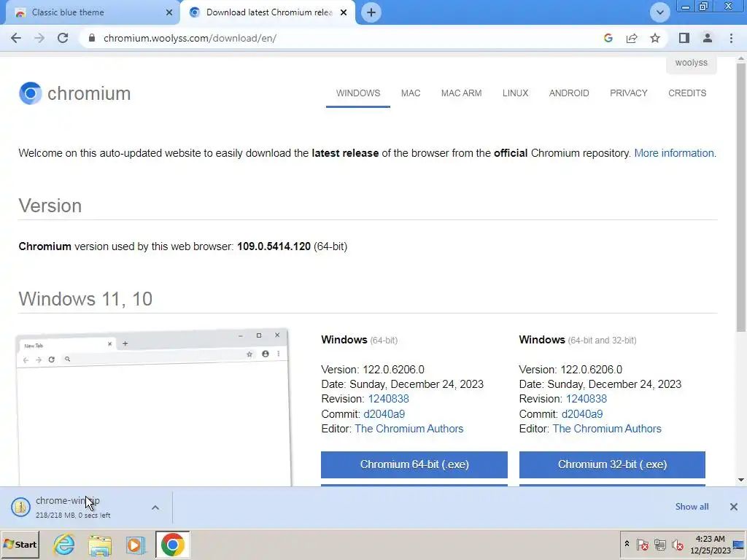This screenshot has width=747, height=560.
Task: Download Chromium 64-bit (.exe)
Action: 414,464
